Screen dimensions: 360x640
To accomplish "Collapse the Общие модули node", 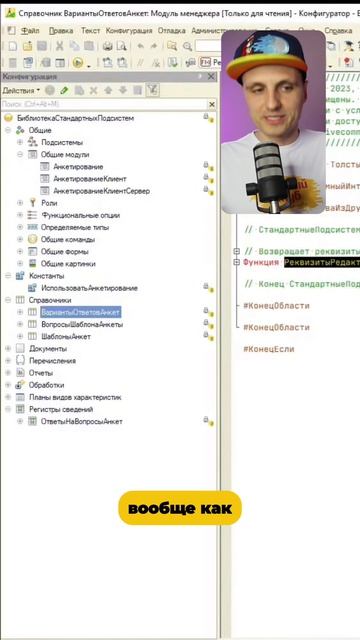I will pos(20,155).
